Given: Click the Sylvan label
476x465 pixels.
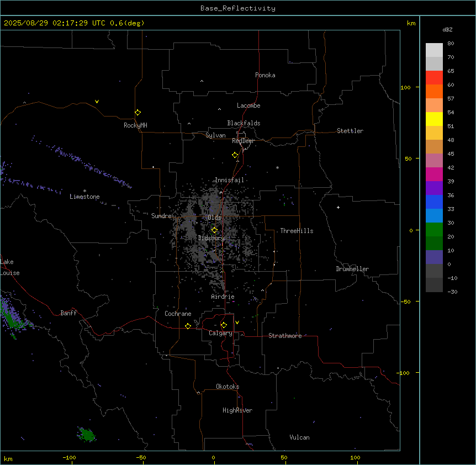Looking at the screenshot, I should 215,135.
